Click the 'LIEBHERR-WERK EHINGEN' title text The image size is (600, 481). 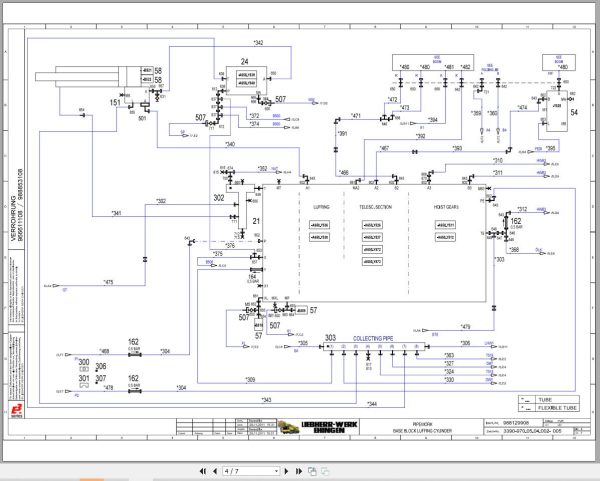pyautogui.click(x=329, y=427)
